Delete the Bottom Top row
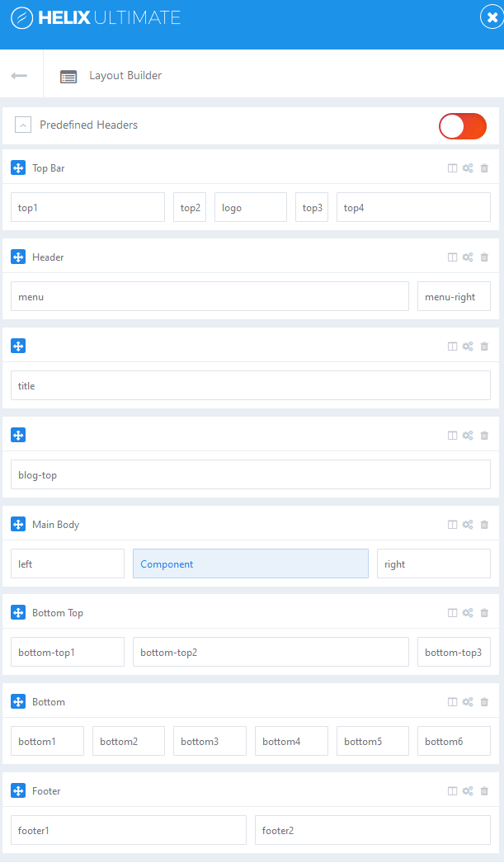Screen dimensions: 504x863 click(484, 613)
